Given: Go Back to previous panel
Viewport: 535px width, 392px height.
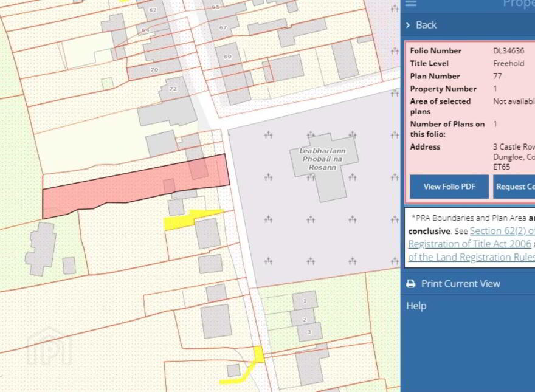Looking at the screenshot, I should [426, 25].
